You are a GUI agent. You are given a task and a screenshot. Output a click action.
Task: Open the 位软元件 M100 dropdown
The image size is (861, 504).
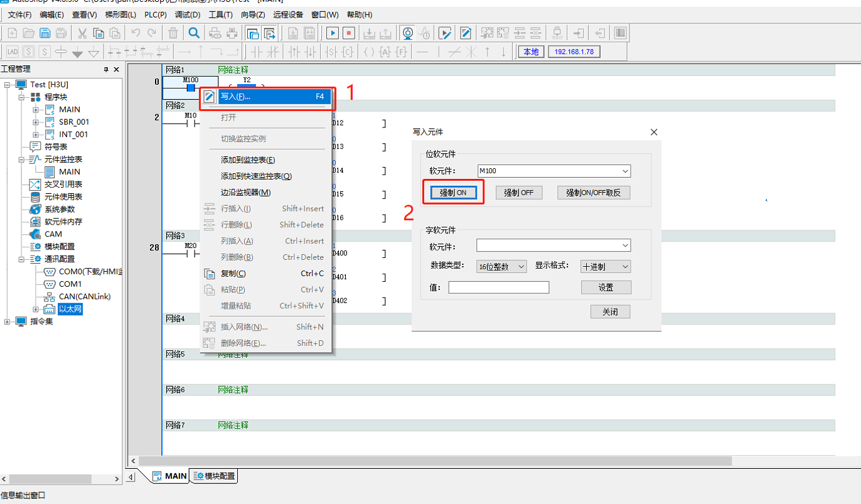point(625,171)
